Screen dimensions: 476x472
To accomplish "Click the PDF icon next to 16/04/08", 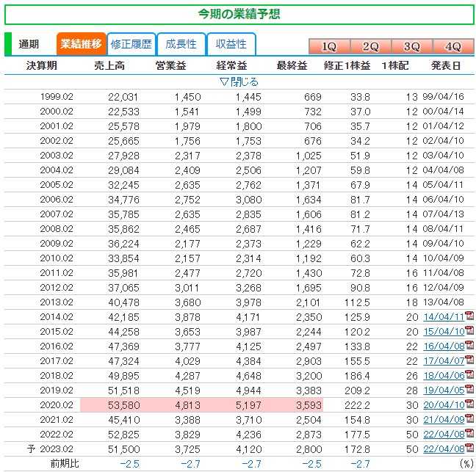I will point(469,346).
